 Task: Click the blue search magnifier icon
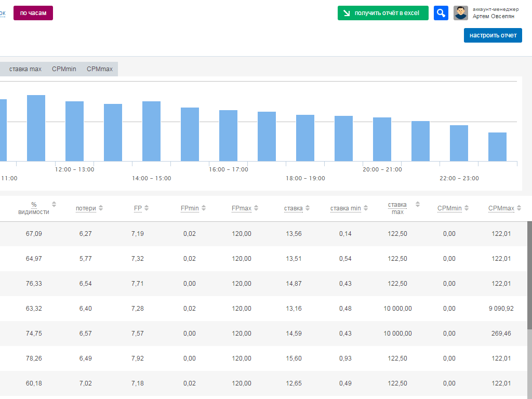pyautogui.click(x=441, y=13)
